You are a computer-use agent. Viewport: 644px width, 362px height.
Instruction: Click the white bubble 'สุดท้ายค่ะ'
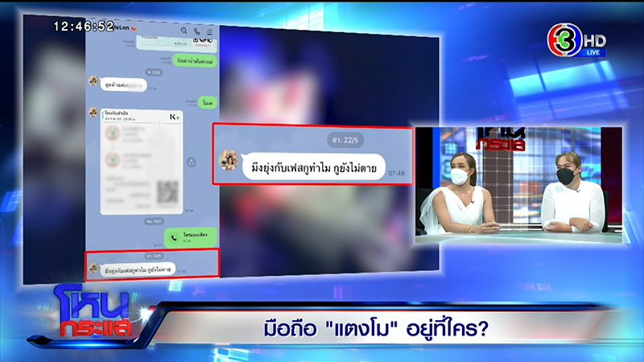point(123,85)
